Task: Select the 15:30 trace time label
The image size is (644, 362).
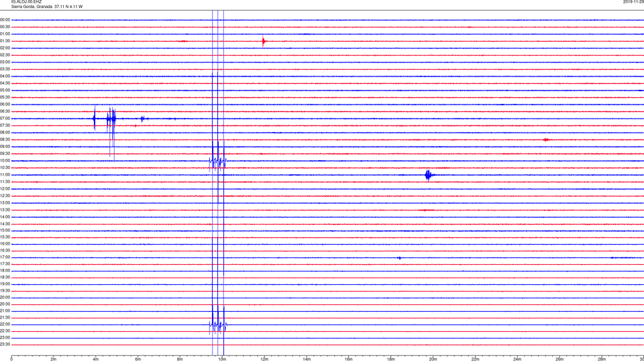Action: [5, 237]
